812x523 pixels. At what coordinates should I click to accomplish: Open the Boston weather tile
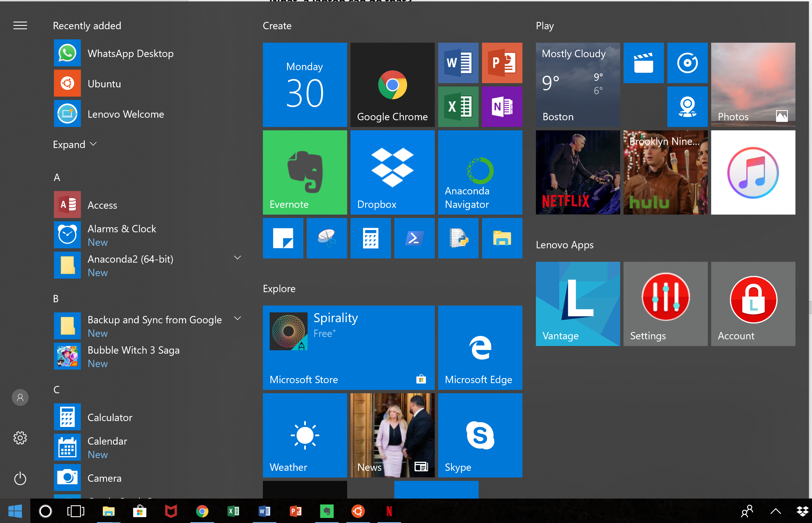click(578, 85)
